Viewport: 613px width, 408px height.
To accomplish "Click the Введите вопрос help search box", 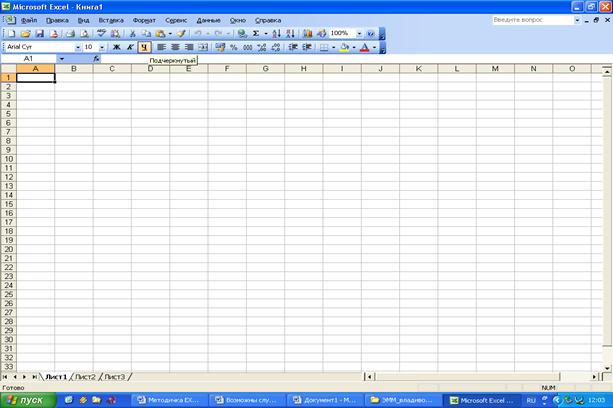I will pos(532,20).
